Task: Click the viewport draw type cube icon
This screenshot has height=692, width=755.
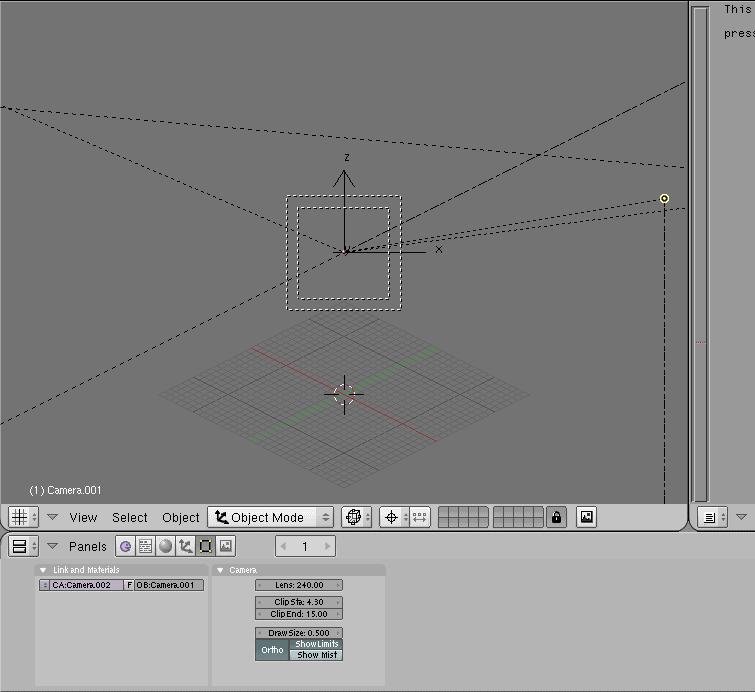Action: [353, 517]
